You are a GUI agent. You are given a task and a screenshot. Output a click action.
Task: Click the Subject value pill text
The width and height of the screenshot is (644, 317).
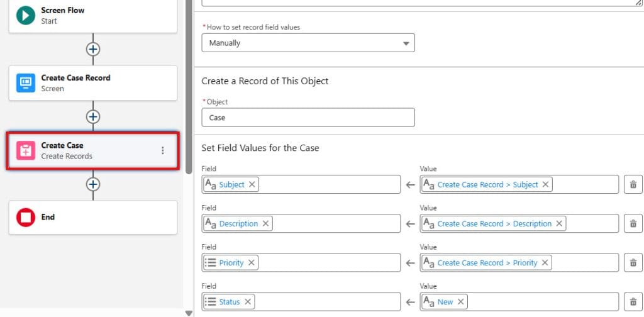point(487,185)
